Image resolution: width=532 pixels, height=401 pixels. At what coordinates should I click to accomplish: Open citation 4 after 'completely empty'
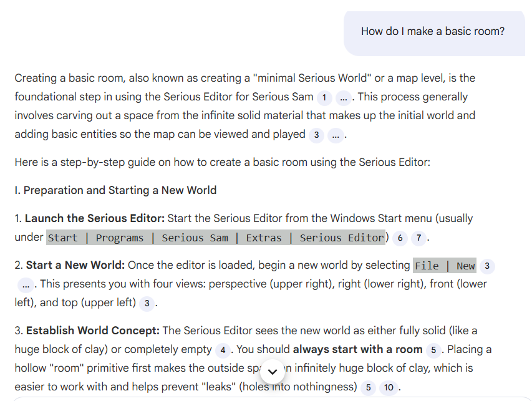coord(223,350)
